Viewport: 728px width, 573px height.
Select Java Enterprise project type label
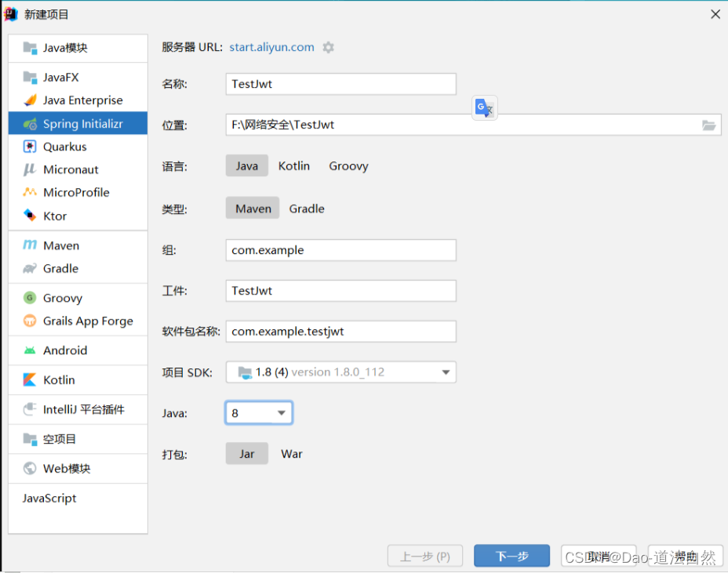point(82,100)
